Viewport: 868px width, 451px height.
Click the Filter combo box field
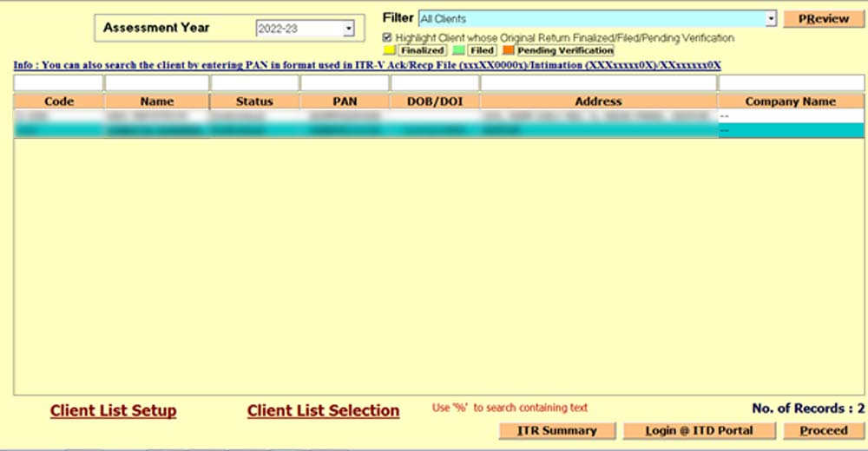click(590, 18)
